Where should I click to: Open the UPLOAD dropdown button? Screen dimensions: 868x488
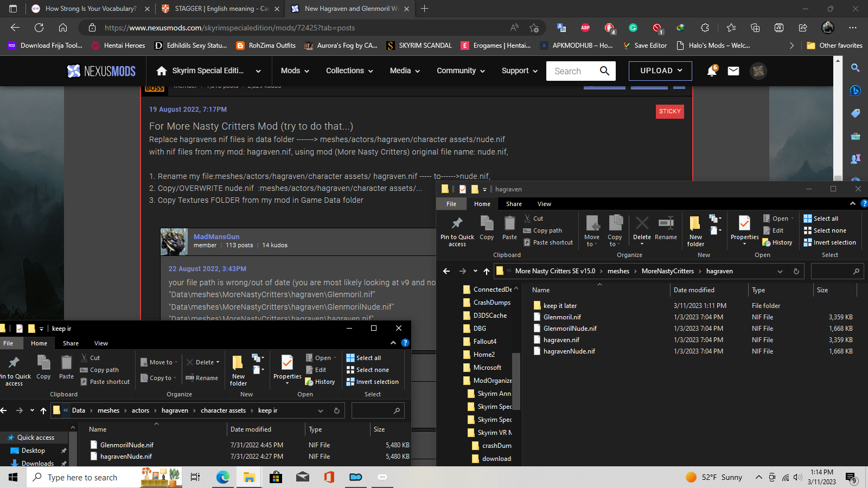pos(660,71)
